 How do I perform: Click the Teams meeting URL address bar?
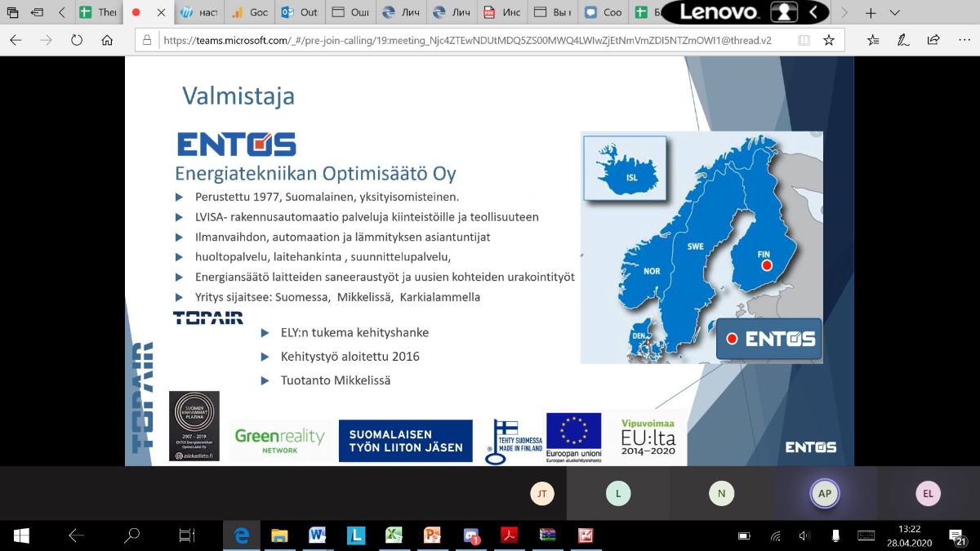465,39
